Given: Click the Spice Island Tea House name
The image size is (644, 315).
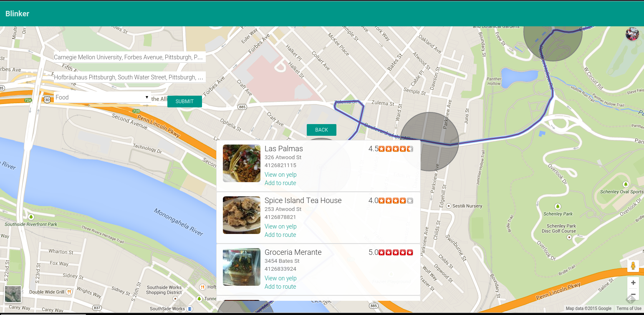Looking at the screenshot, I should click(x=303, y=201).
